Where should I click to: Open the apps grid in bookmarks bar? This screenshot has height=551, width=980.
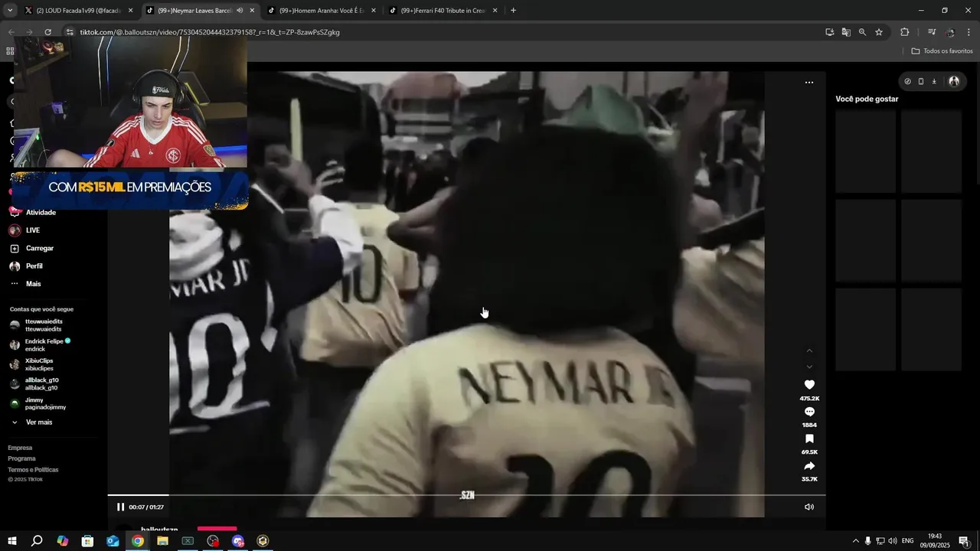click(x=10, y=51)
